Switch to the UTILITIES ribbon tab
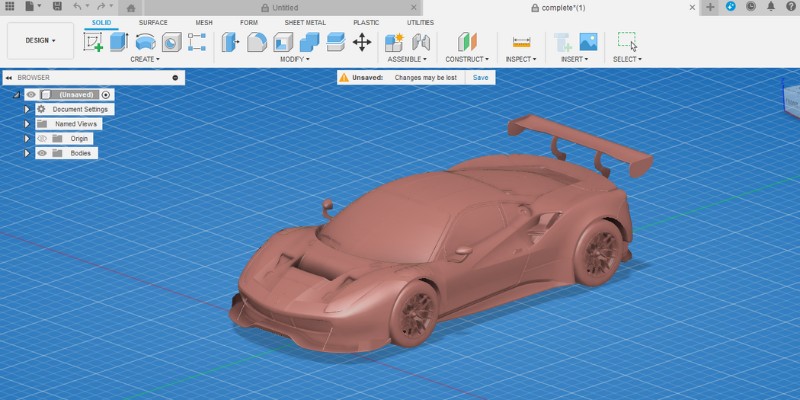This screenshot has height=400, width=800. pyautogui.click(x=420, y=22)
